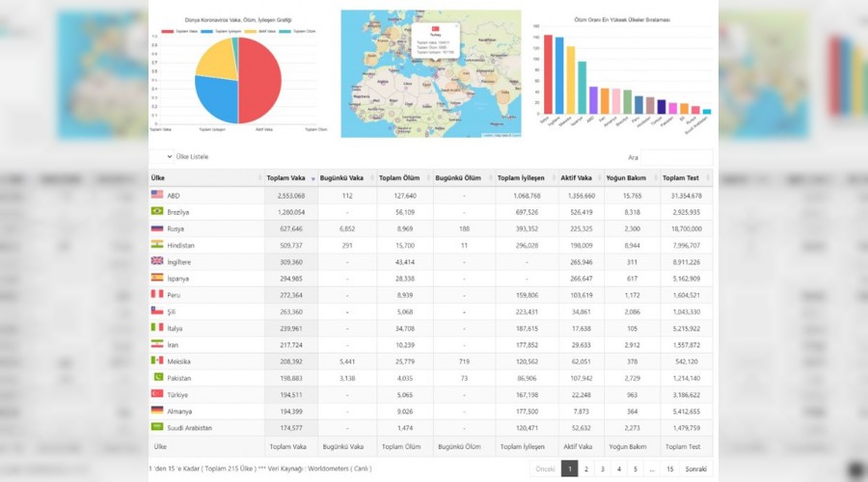Click İngiltere total deaths 43,414
Image resolution: width=868 pixels, height=482 pixels.
point(405,262)
